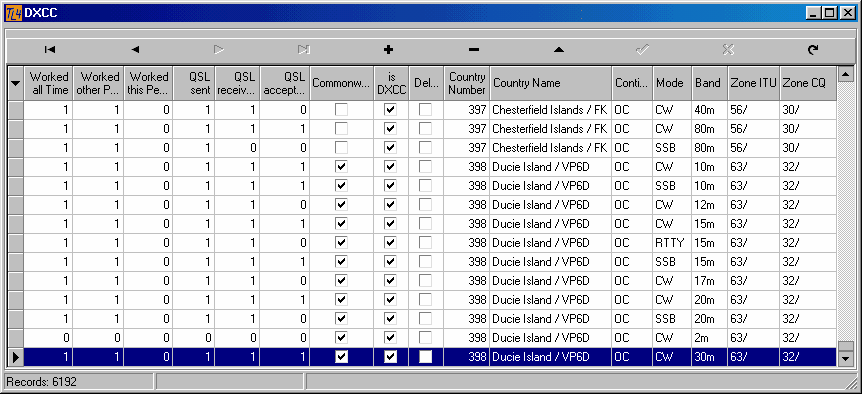Click Records: 6192 status bar text
862x394 pixels.
click(42, 381)
